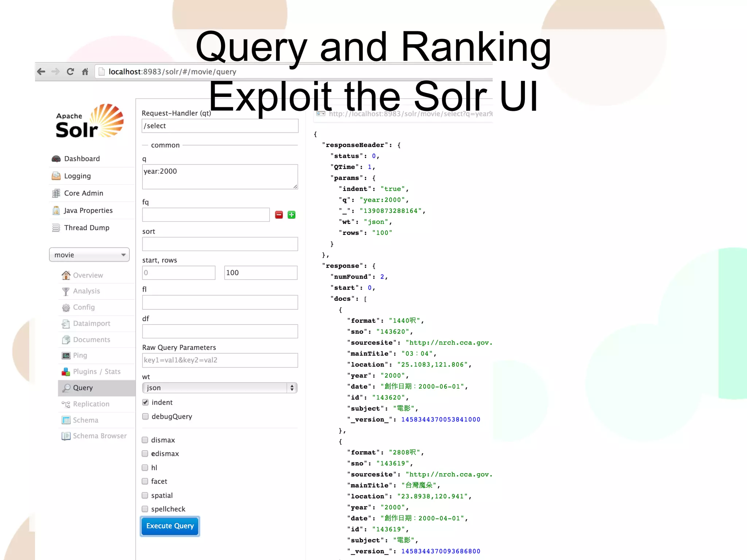
Task: Enable the spatial checkbox
Action: [x=145, y=495]
